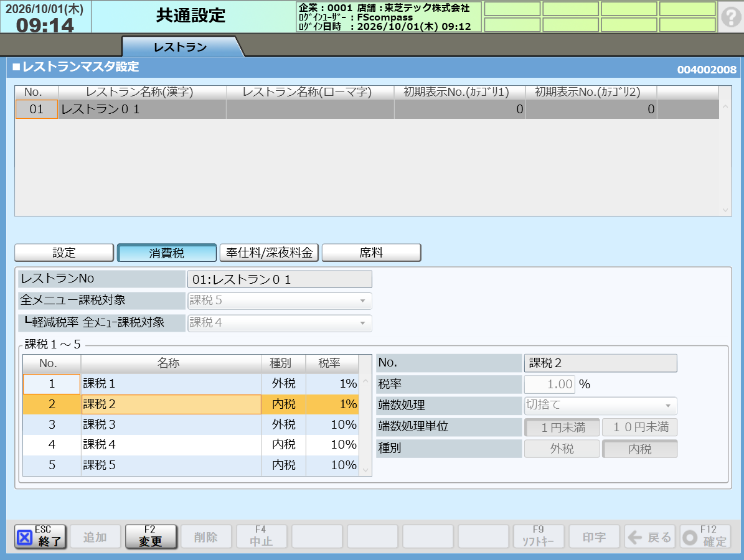Screen dimensions: 744x560
Task: Click the 種別 column header
Action: (x=284, y=363)
